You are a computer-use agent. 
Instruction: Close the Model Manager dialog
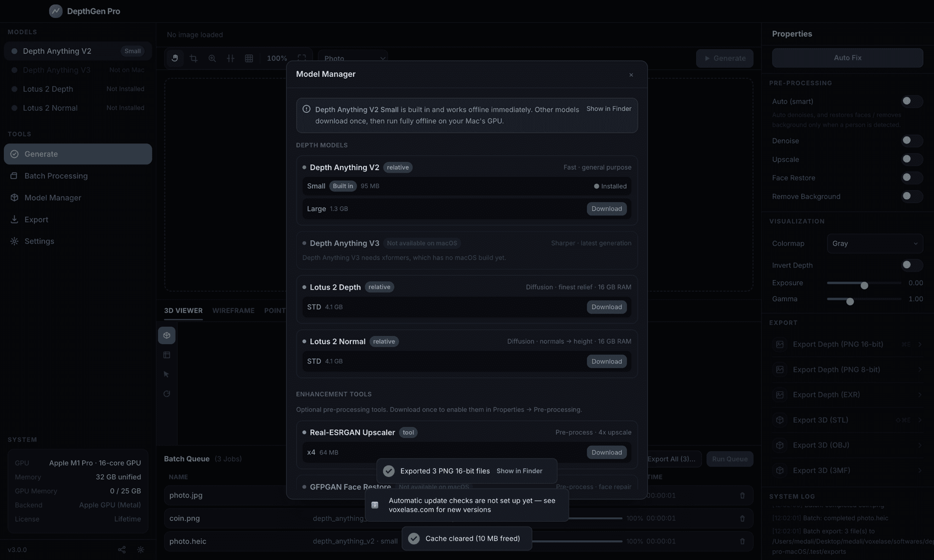coord(631,75)
